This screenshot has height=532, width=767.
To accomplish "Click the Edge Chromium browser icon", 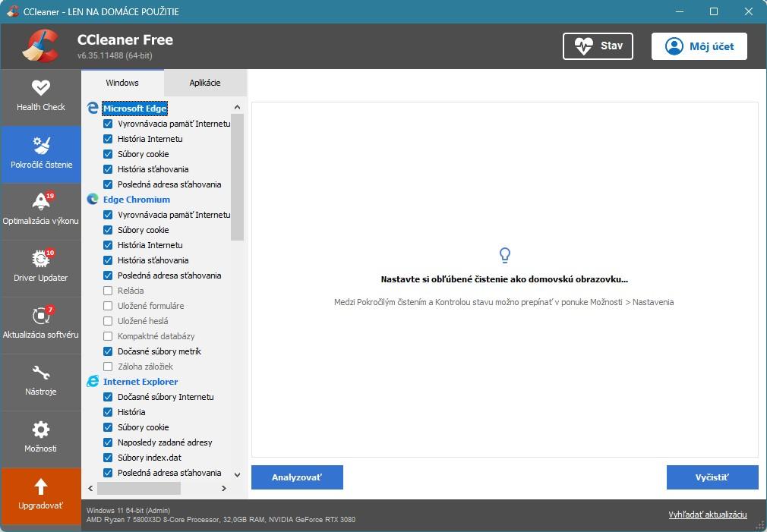I will pyautogui.click(x=93, y=199).
